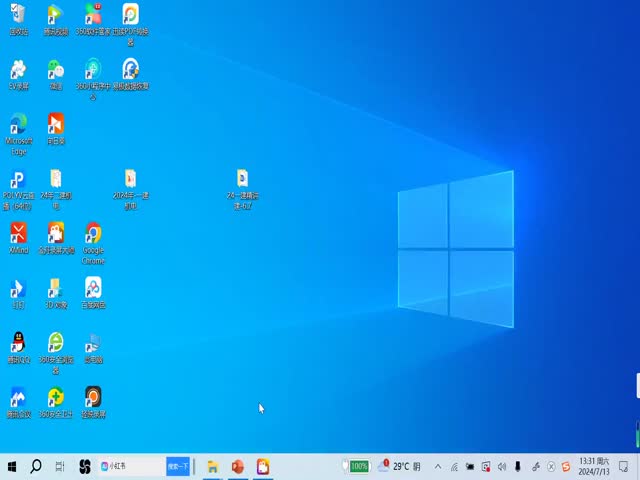Select the 24一建精讲 document file
Screen dimensions: 640x480
tap(242, 180)
